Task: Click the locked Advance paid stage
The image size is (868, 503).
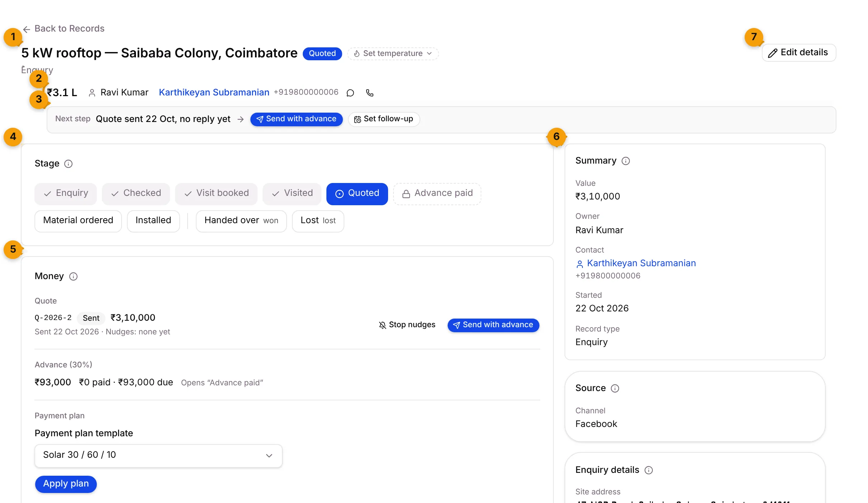Action: point(437,194)
